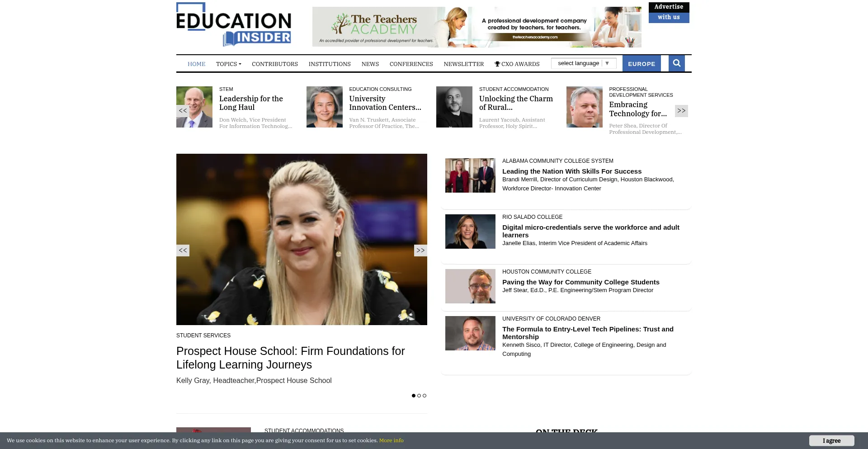Select the second slider pagination dot

tap(419, 396)
